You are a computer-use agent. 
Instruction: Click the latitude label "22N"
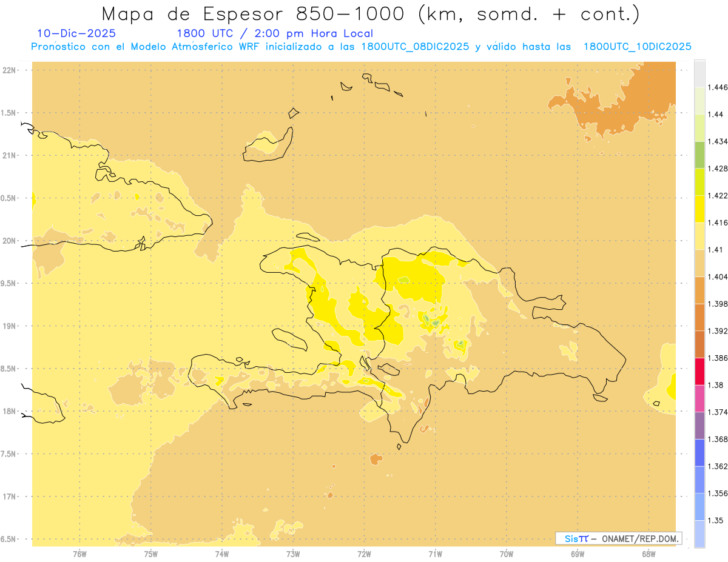click(x=10, y=70)
